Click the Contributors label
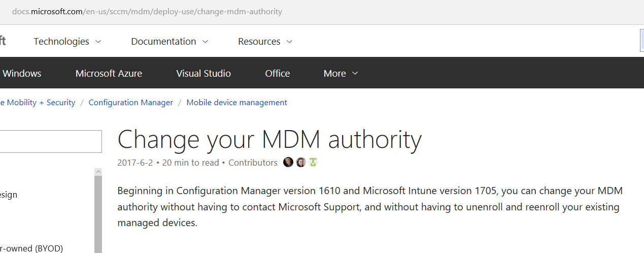Viewport: 644px width, 253px height. 253,163
